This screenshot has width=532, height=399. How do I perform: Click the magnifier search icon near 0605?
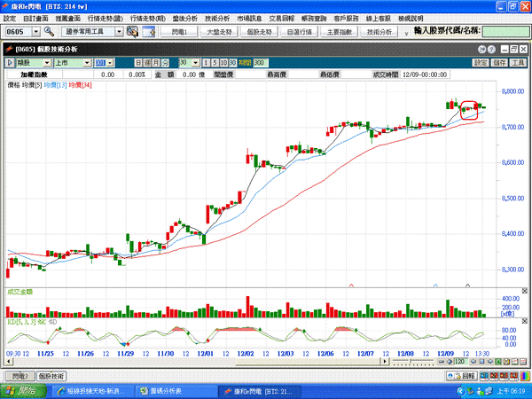point(49,32)
